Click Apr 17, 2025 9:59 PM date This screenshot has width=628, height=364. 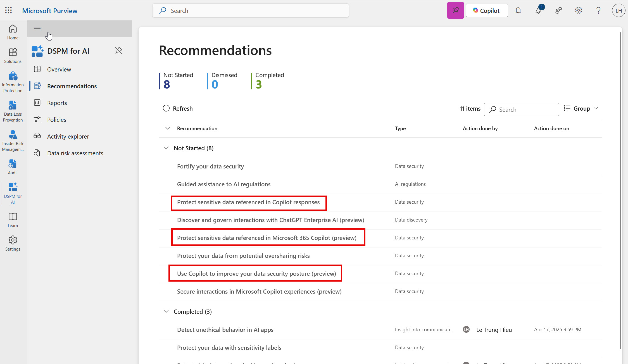[558, 329]
